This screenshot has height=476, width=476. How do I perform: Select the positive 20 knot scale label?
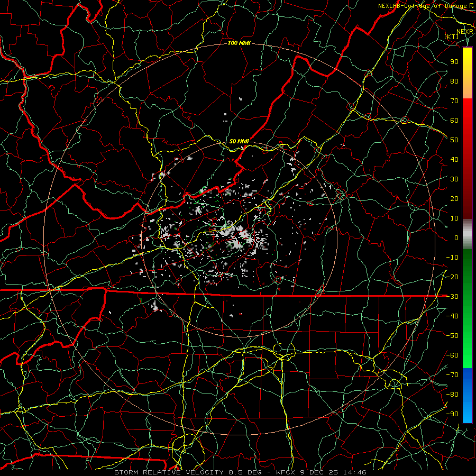tap(454, 198)
